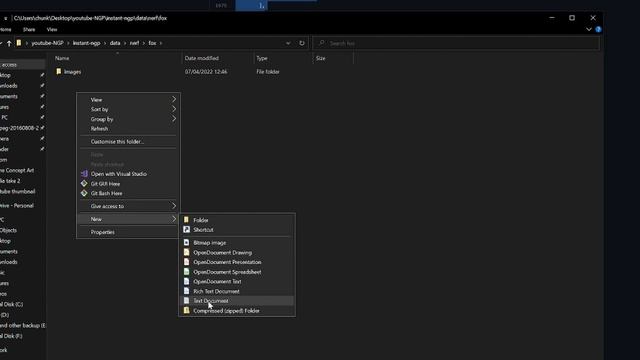
Task: Click the nerf breadcrumb
Action: (134, 43)
